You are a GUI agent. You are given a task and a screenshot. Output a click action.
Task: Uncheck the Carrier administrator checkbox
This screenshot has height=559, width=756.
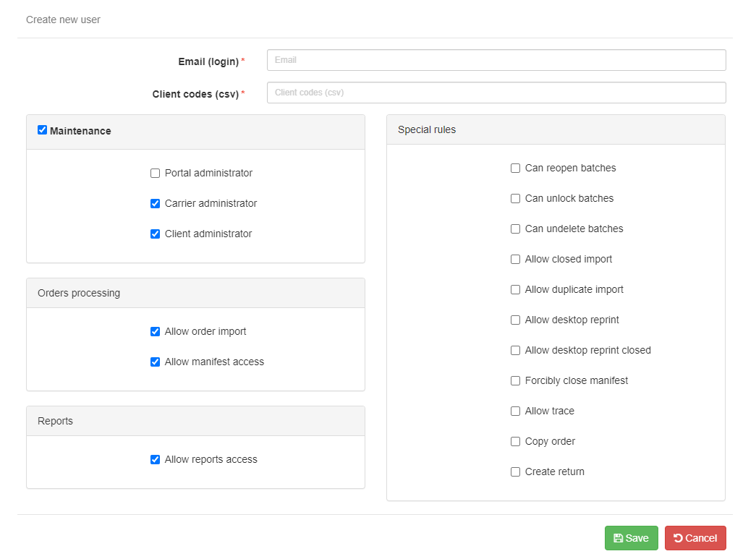pos(156,203)
